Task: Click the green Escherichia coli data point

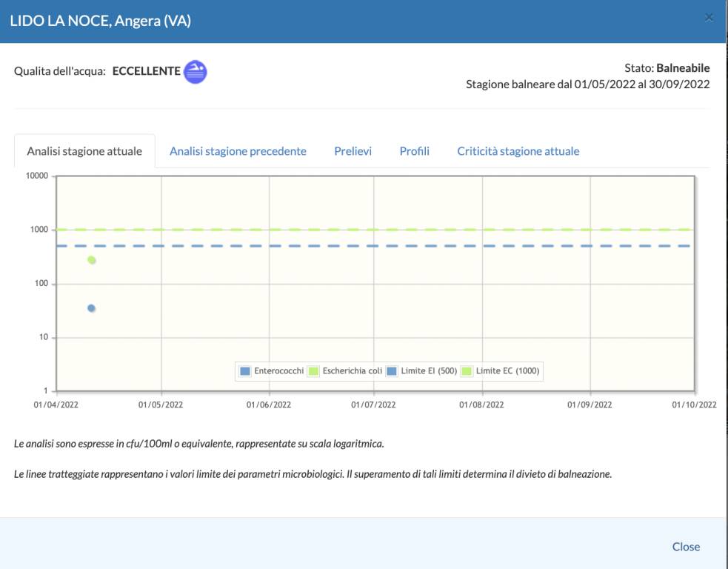Action: [x=92, y=260]
